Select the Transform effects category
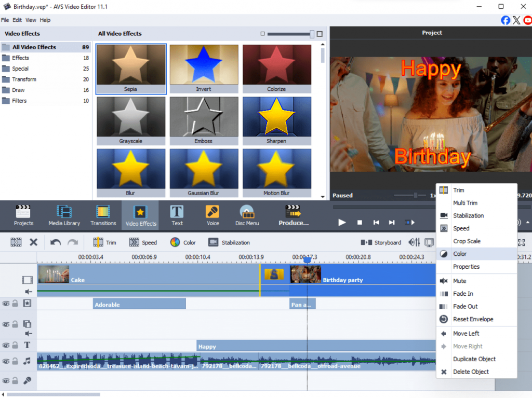The height and width of the screenshot is (398, 532). [24, 79]
